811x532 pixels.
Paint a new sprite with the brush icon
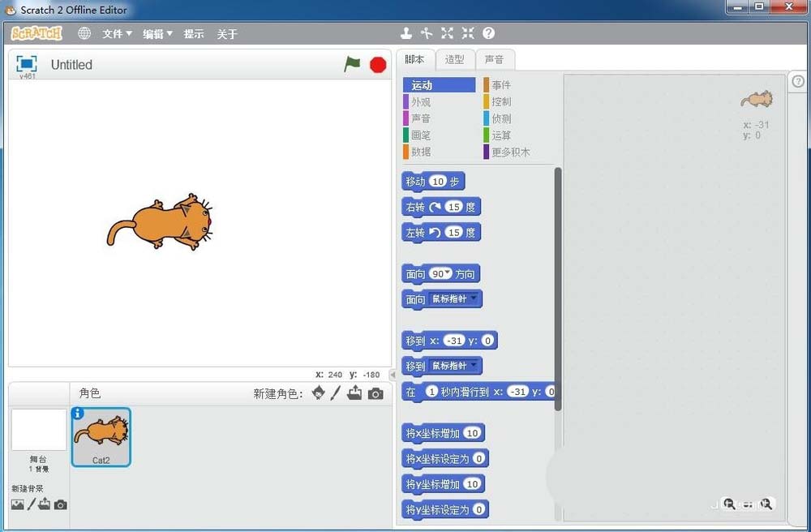coord(334,394)
